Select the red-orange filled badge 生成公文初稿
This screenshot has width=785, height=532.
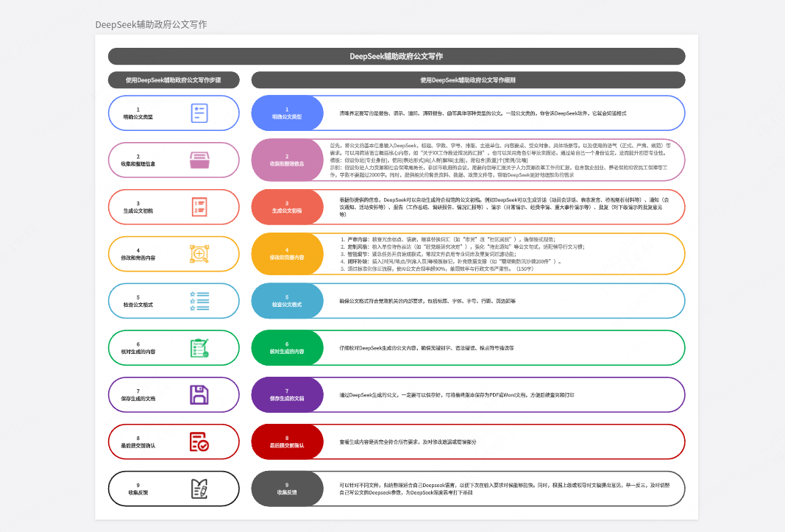(287, 207)
